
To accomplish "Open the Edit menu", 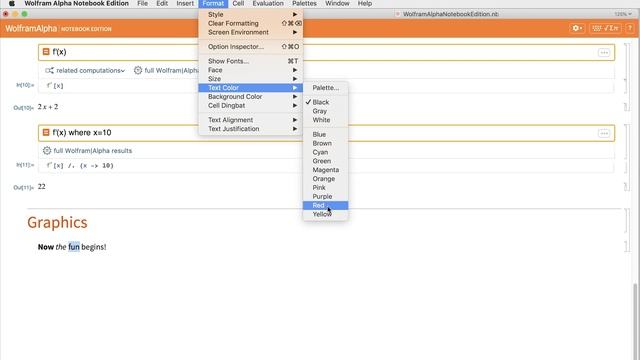I will (x=162, y=3).
